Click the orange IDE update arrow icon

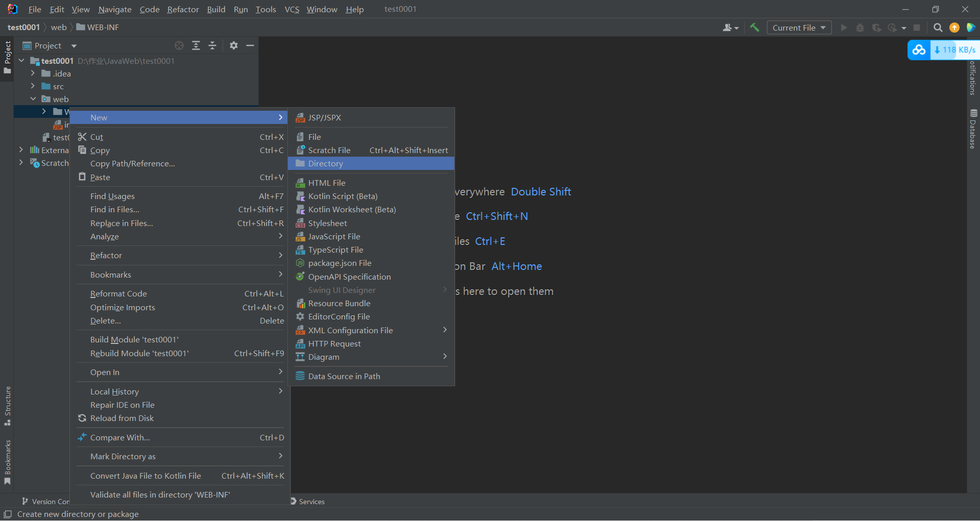954,28
